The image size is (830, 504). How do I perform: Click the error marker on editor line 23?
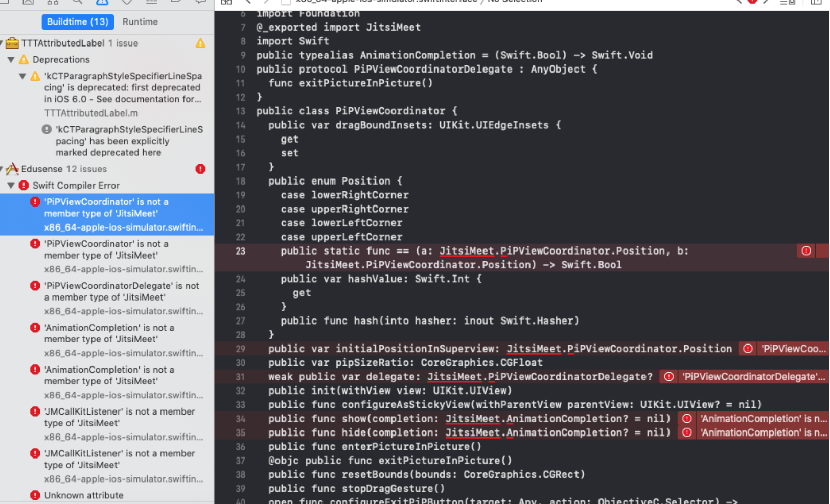pyautogui.click(x=806, y=251)
